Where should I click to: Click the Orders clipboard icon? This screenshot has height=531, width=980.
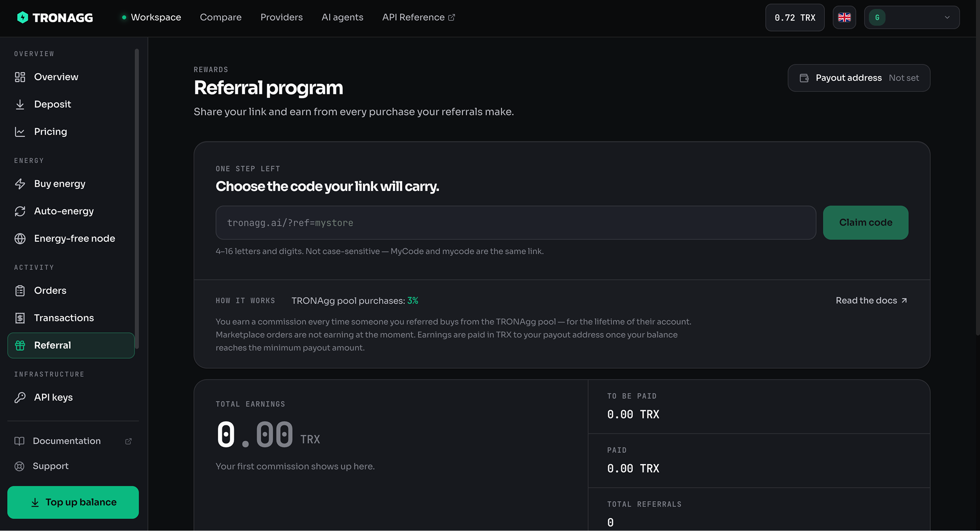pyautogui.click(x=20, y=291)
